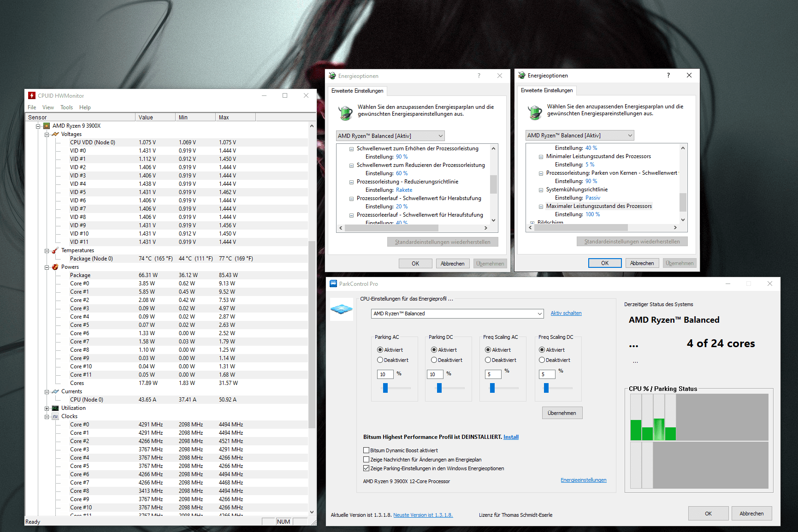Collapse Maximaler Leistungszustand des Prozessors
Image resolution: width=798 pixels, height=532 pixels.
click(x=541, y=207)
